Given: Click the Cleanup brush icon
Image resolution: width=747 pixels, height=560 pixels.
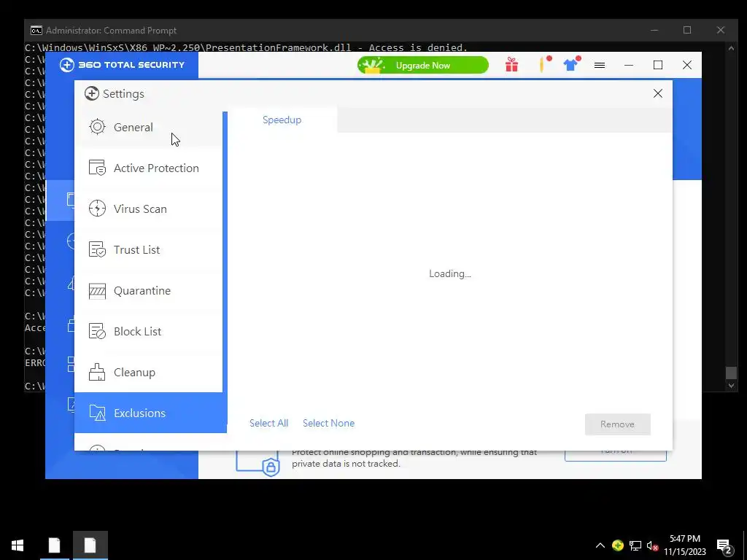Looking at the screenshot, I should pos(97,373).
